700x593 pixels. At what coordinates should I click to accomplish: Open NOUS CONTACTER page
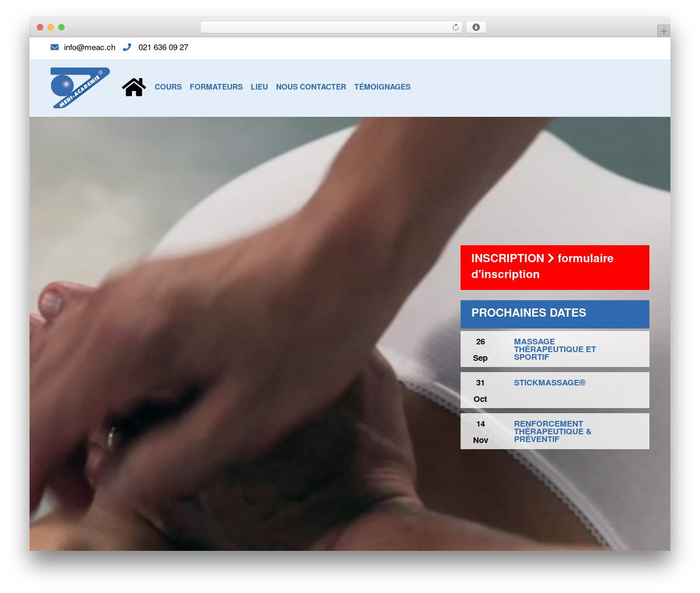(311, 87)
